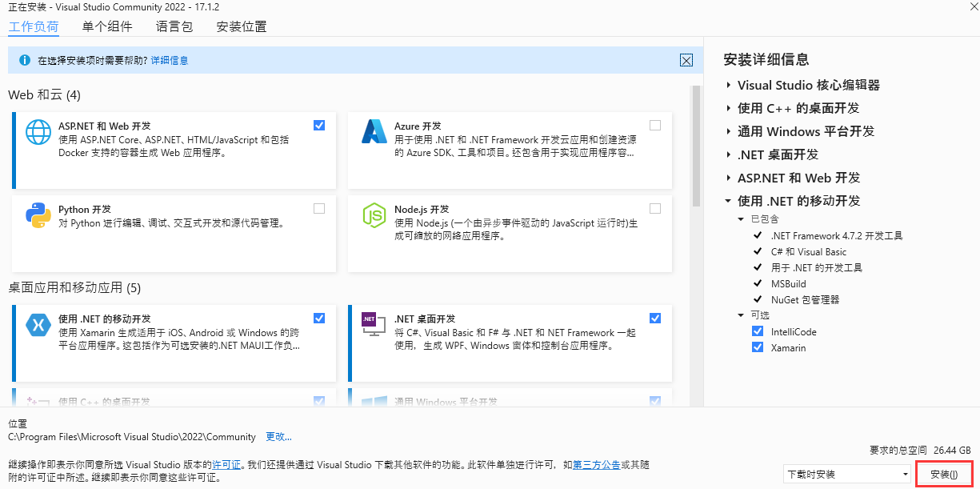Viewport: 980px width, 489px height.
Task: Click the Azure 开发 icon
Action: click(374, 132)
